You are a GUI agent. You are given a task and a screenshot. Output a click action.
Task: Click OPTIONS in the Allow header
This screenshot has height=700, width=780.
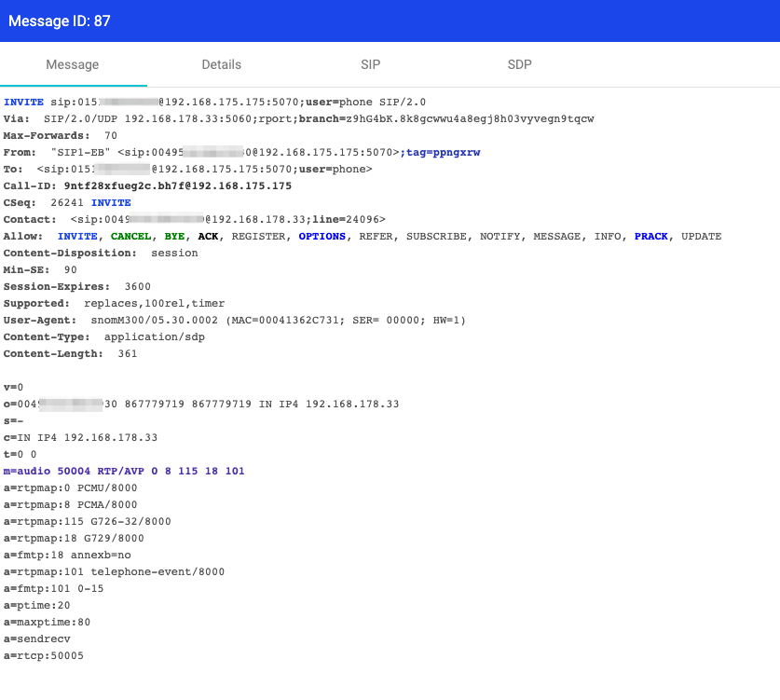coord(322,237)
